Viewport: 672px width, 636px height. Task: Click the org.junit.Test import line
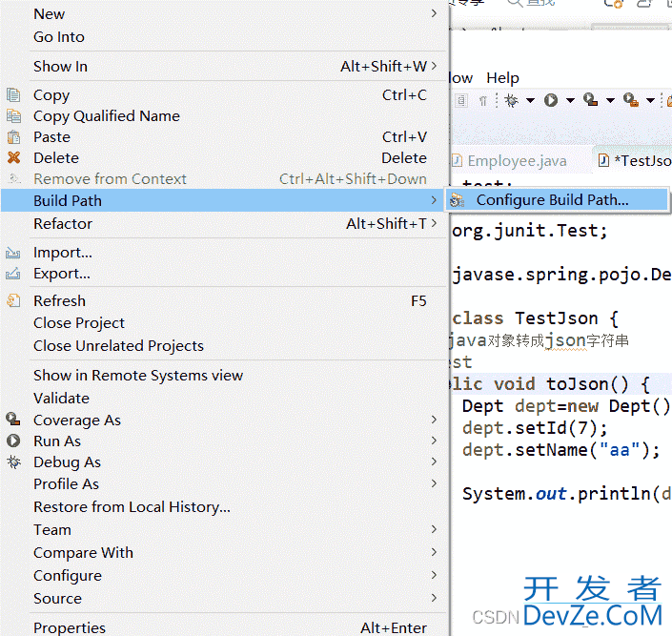click(x=530, y=231)
